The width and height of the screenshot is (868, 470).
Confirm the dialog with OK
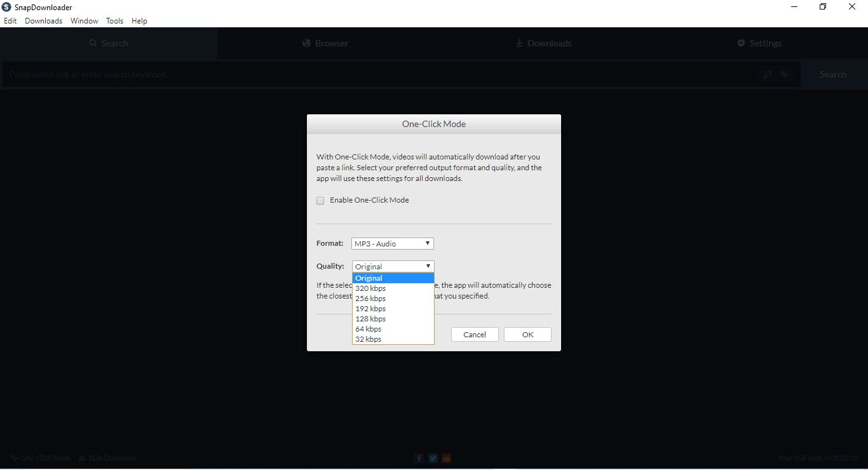(527, 335)
